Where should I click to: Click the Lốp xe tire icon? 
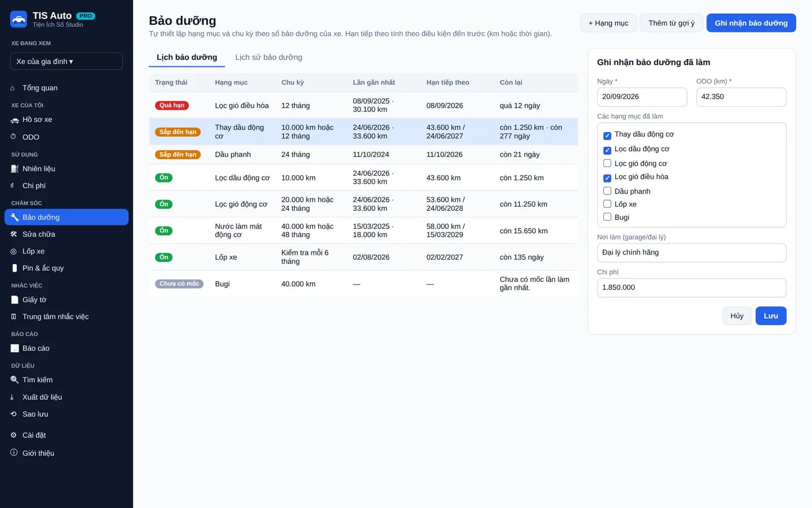14,251
